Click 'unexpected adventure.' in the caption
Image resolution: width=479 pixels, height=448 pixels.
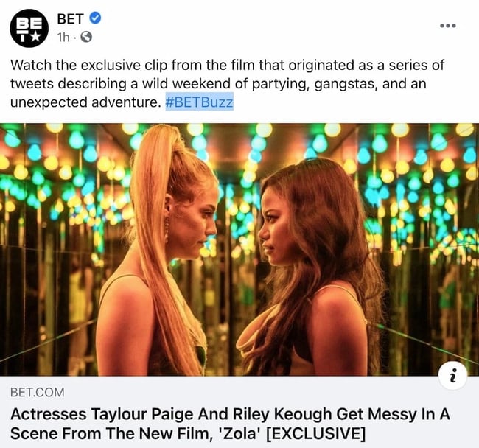(85, 103)
